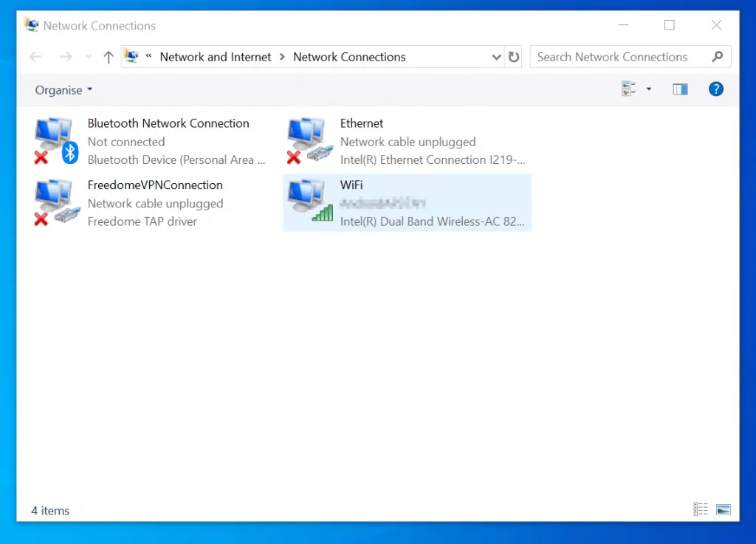The width and height of the screenshot is (756, 544).
Task: Open the address bar dropdown arrow
Action: 496,57
